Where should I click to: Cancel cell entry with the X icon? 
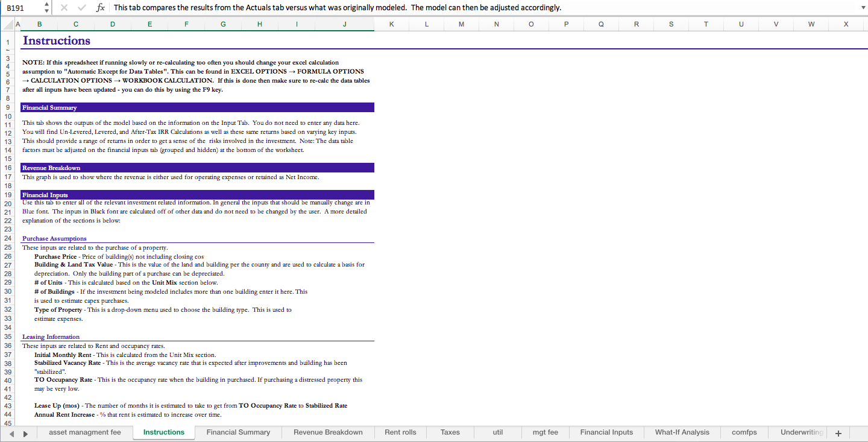pos(65,7)
